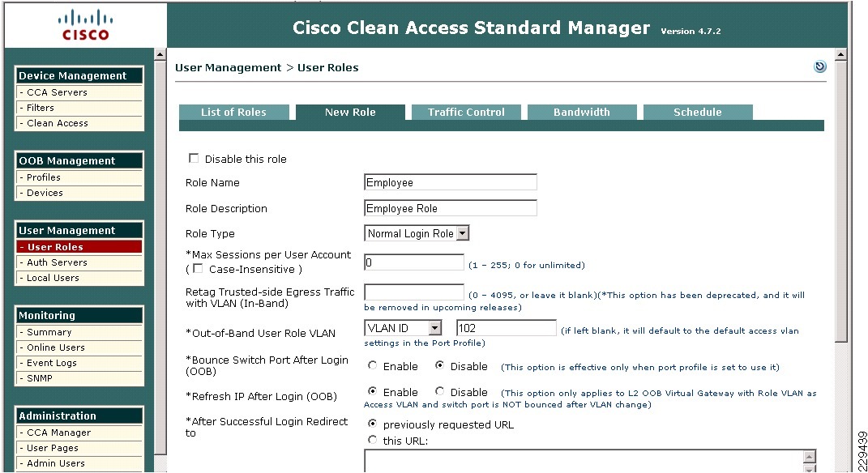Switch to the Traffic Control tab

466,113
